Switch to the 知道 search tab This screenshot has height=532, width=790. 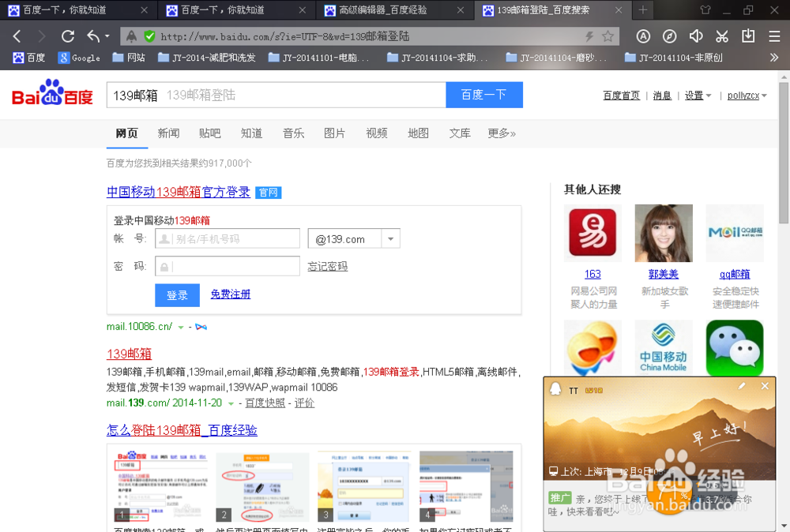[251, 133]
